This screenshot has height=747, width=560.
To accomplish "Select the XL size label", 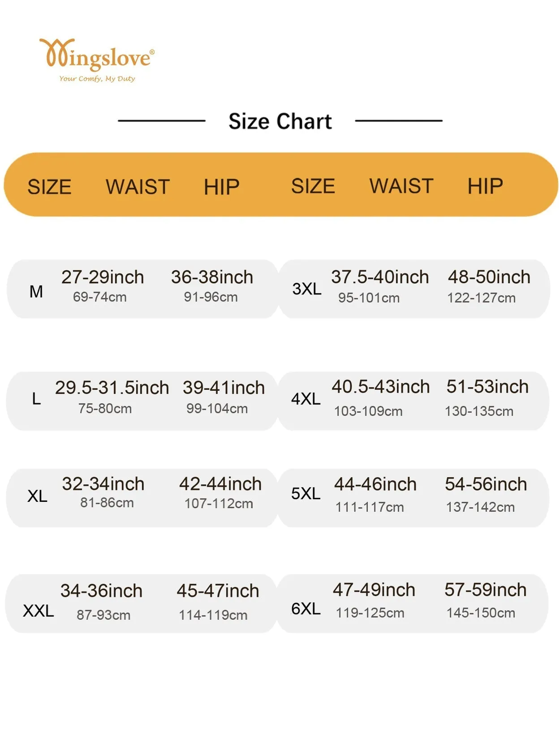I will [37, 496].
